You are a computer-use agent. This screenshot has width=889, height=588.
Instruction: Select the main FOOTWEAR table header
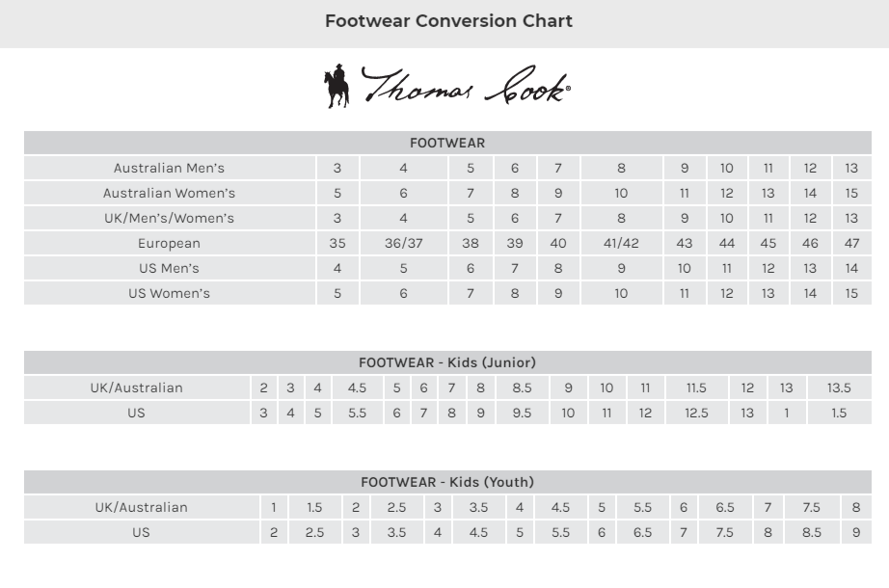[x=447, y=144]
